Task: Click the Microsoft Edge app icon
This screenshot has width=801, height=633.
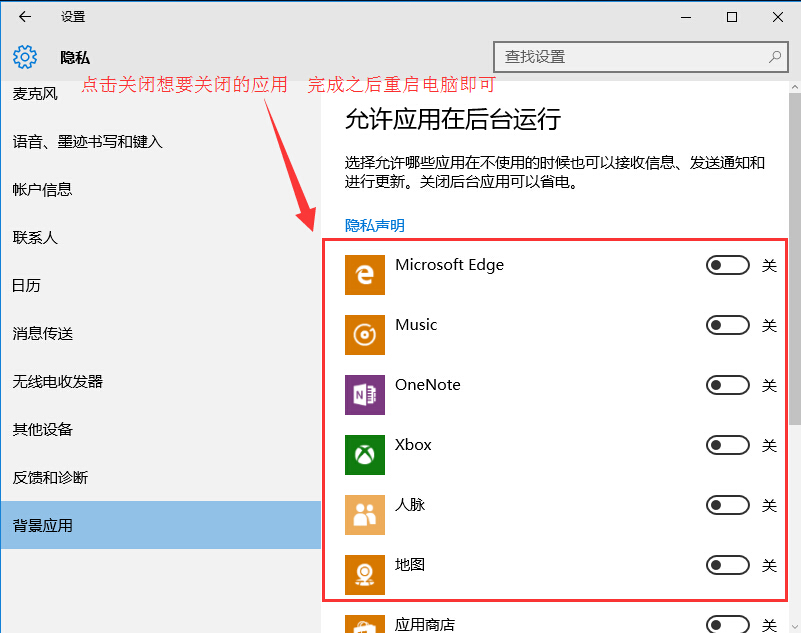Action: (365, 275)
